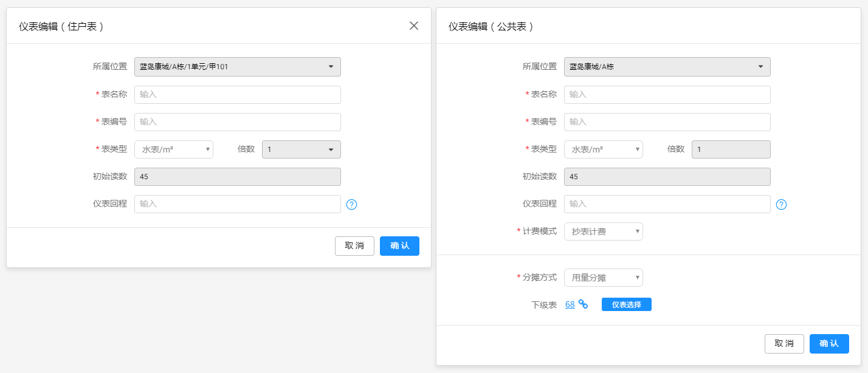Image resolution: width=868 pixels, height=373 pixels.
Task: Click help icon beside 住户表 仪表回程
Action: coord(351,205)
